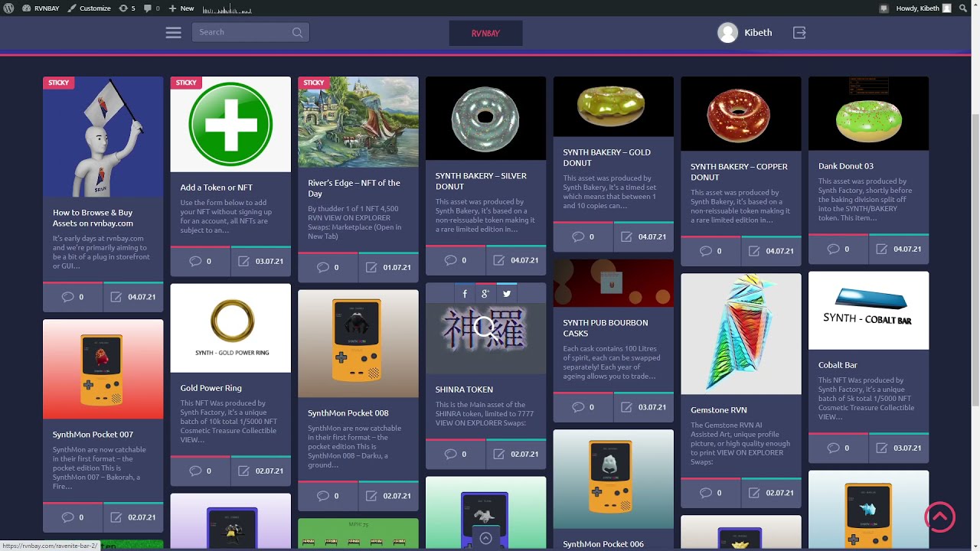Click the copper donut thumbnail
980x551 pixels.
tap(741, 114)
